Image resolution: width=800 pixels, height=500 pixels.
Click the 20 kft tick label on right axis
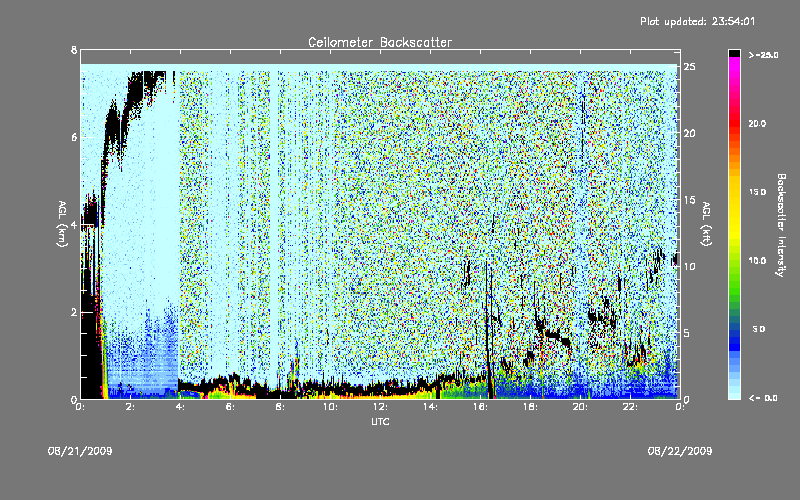689,133
